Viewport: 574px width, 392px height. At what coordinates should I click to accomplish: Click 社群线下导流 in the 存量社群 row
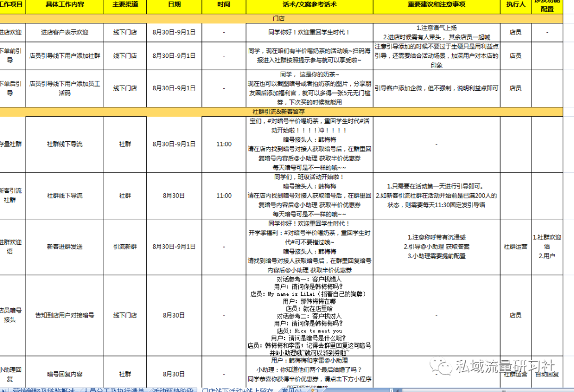[x=65, y=144]
